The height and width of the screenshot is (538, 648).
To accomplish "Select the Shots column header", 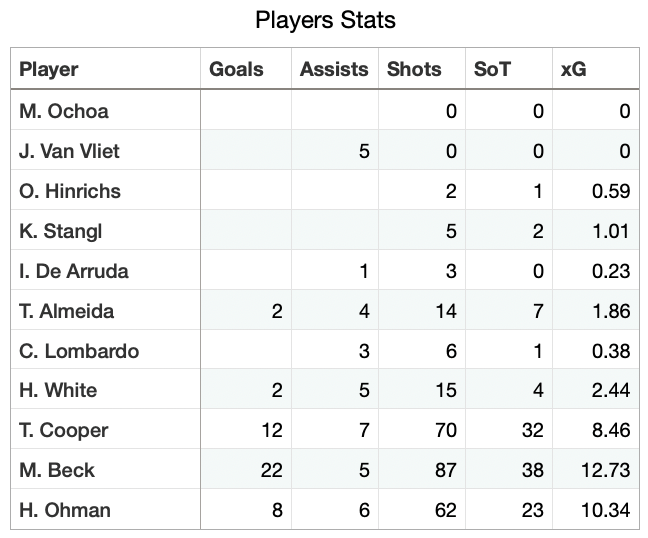I will 414,70.
